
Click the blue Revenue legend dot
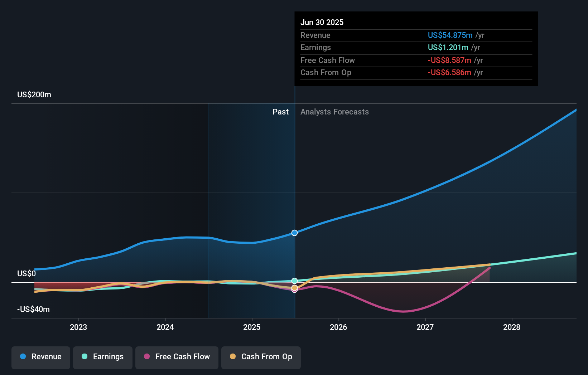23,357
